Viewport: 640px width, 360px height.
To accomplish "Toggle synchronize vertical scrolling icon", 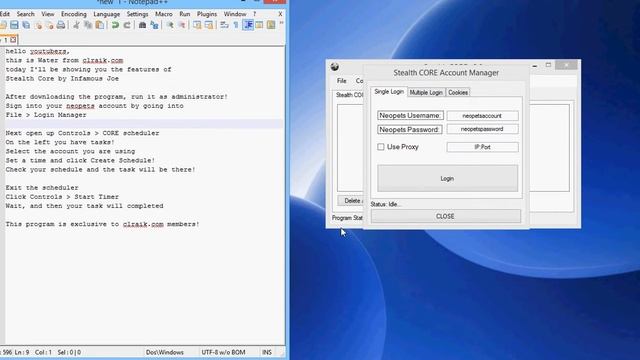I will point(197,25).
